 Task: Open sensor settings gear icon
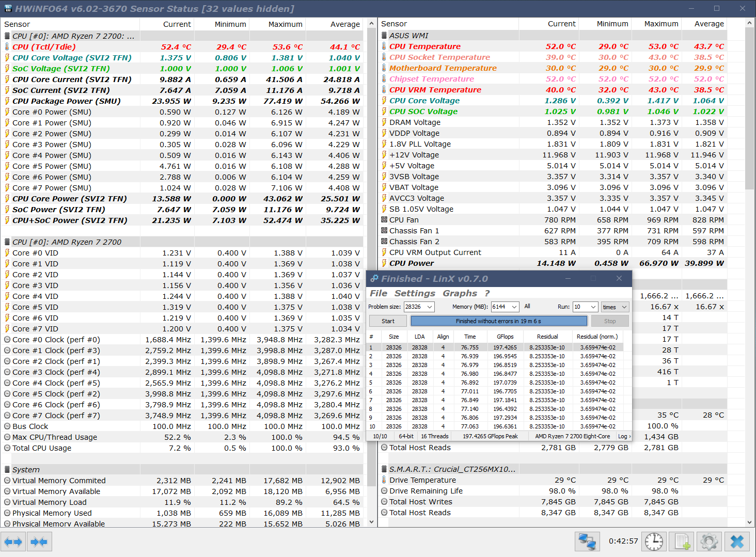709,542
